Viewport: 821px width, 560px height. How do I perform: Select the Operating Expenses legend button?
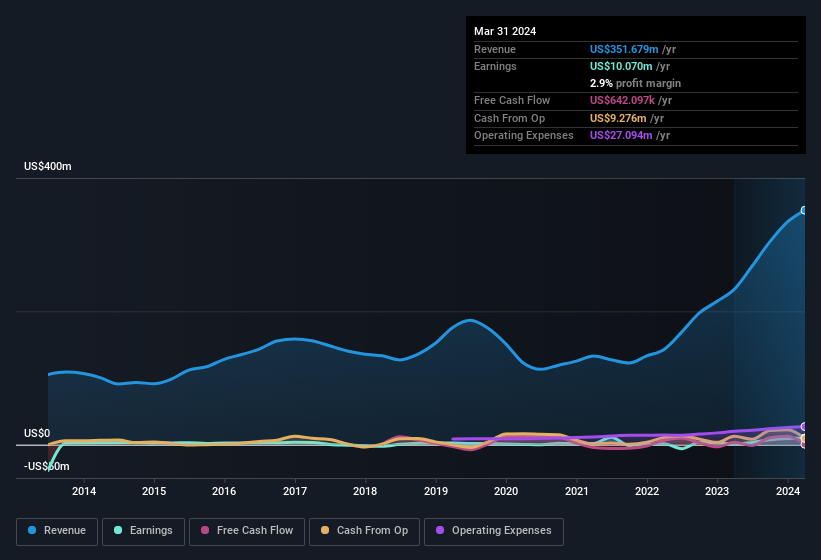coord(494,531)
